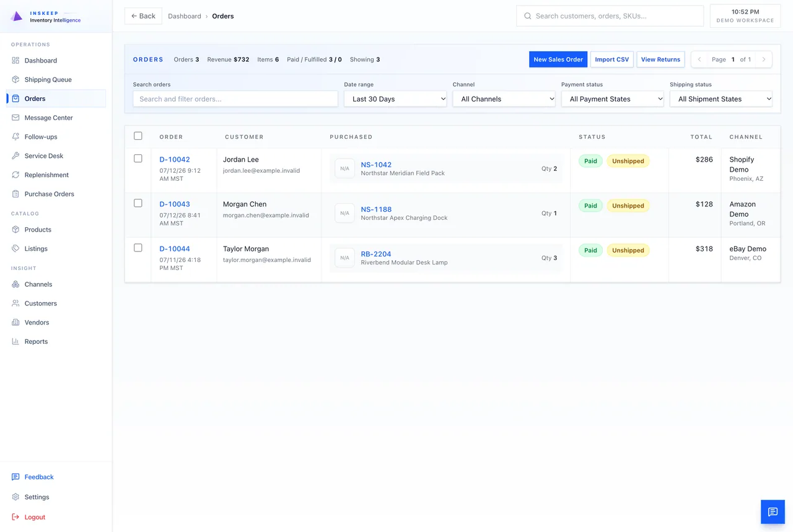Open the All Payment States dropdown
This screenshot has width=793, height=532.
(612, 99)
